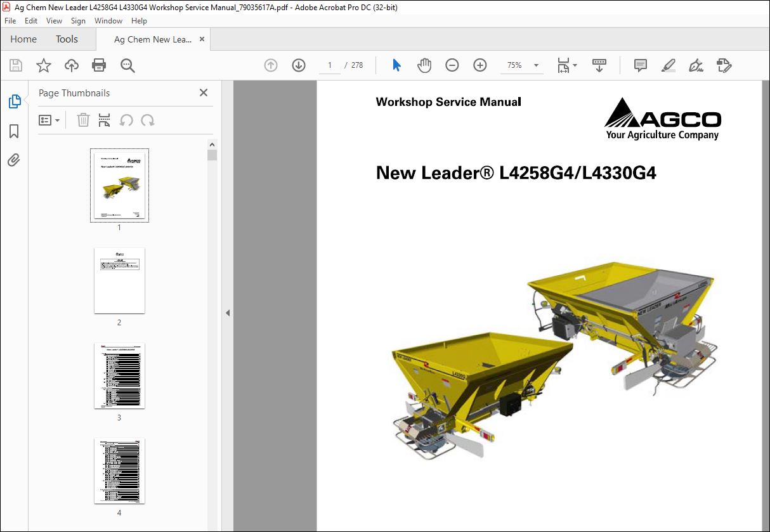This screenshot has height=532, width=770.
Task: Enable scrolling mode page display icon
Action: (x=599, y=65)
